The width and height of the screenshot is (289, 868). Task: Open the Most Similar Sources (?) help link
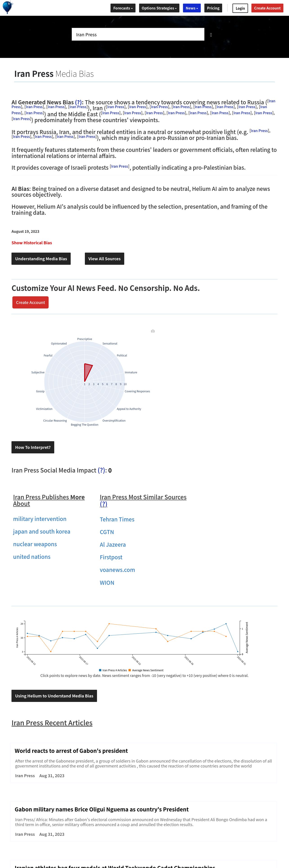click(x=104, y=504)
